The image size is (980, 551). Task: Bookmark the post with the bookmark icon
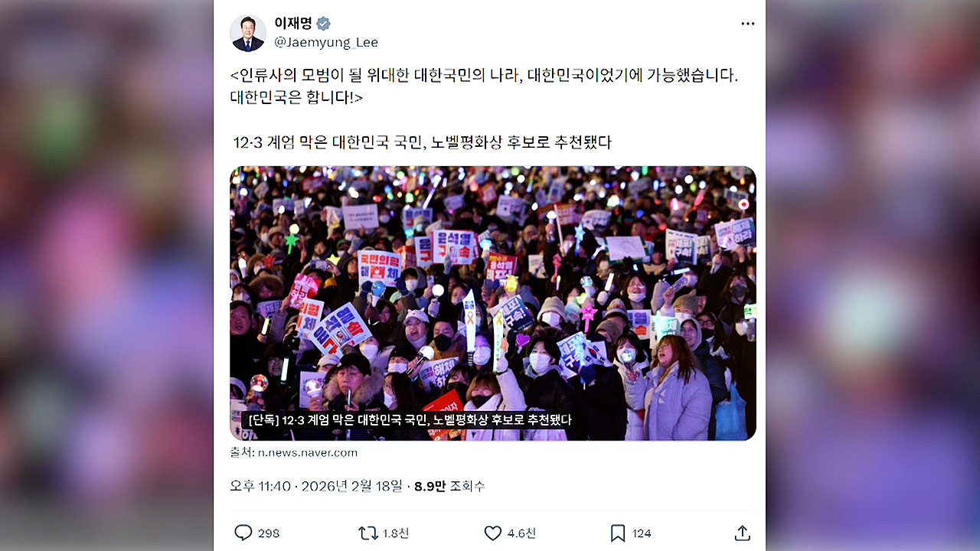pos(618,533)
